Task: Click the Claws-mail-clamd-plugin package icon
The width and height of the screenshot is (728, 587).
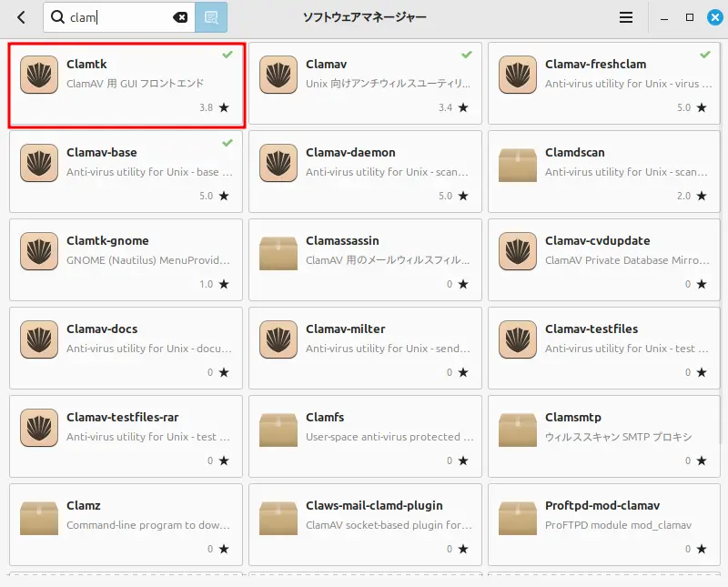Action: coord(278,518)
